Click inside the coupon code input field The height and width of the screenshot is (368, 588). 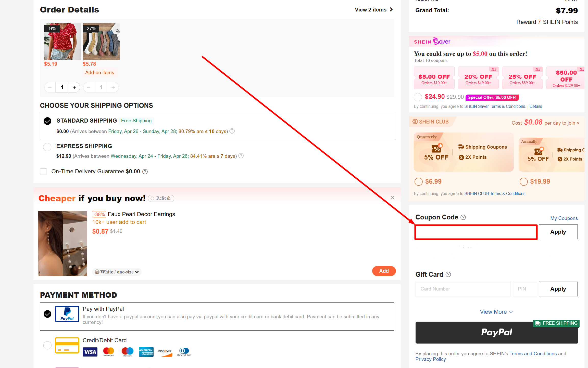pos(476,232)
